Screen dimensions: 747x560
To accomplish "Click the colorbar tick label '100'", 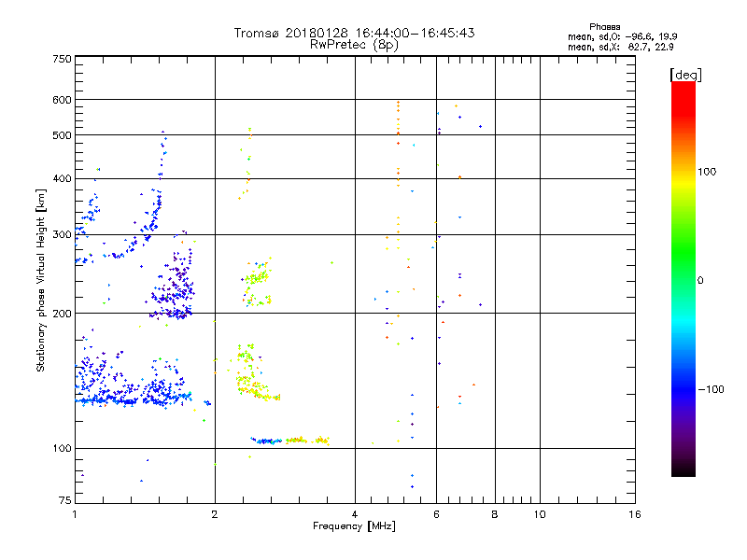I will click(707, 172).
